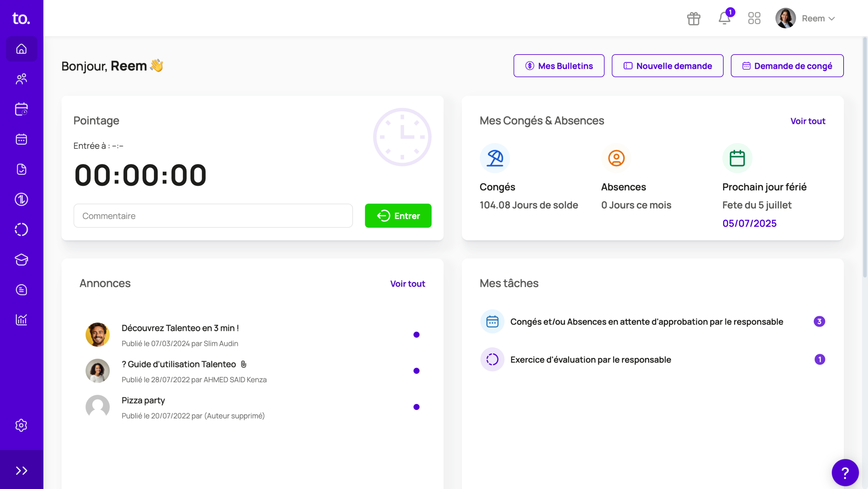The height and width of the screenshot is (489, 868).
Task: Open notifications bell icon
Action: 724,18
